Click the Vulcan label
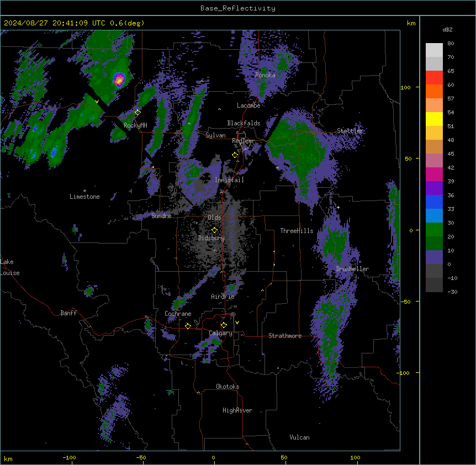Image resolution: width=476 pixels, height=465 pixels. coord(300,437)
